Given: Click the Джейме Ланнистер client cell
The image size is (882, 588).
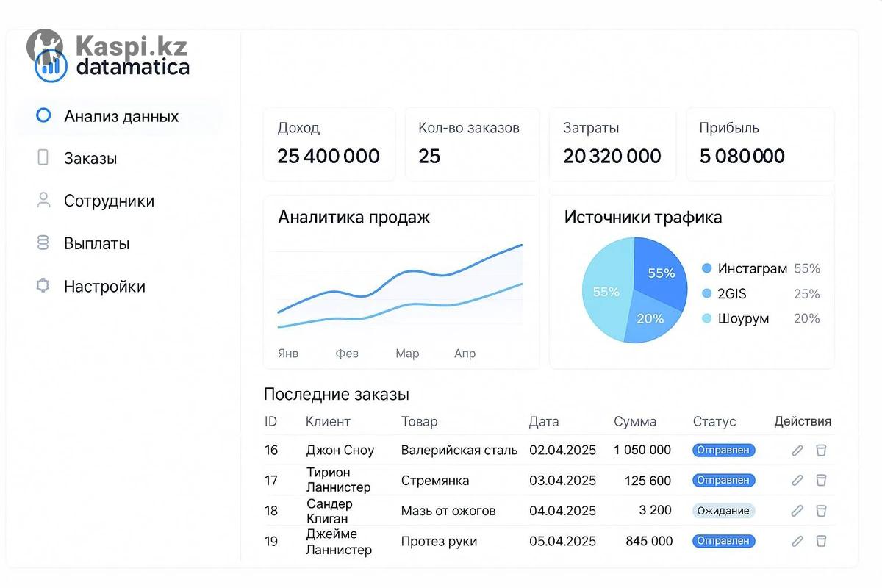Looking at the screenshot, I should click(x=339, y=542).
